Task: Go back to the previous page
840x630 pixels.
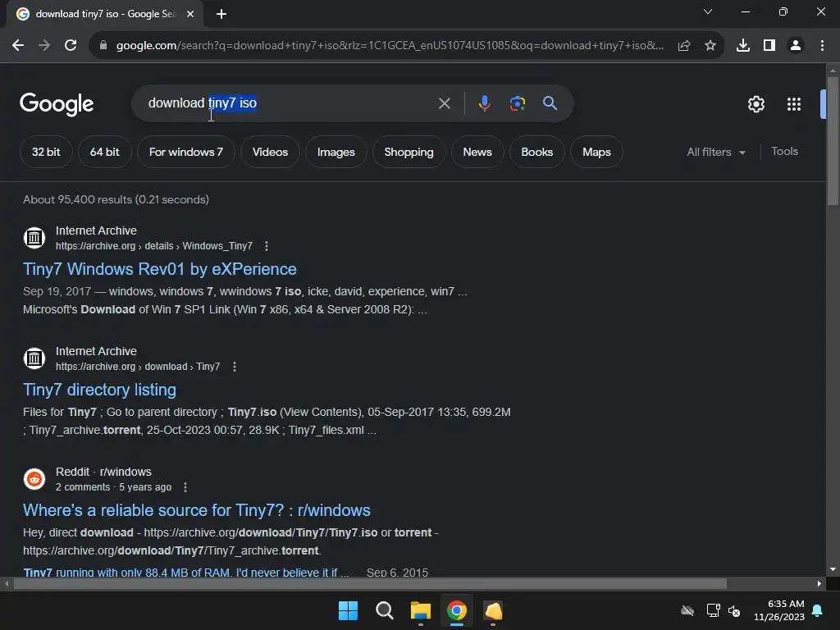Action: (18, 46)
